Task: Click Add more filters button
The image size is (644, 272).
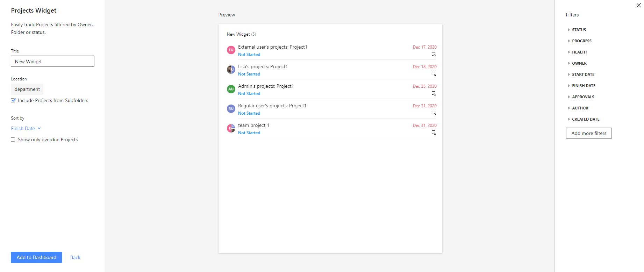Action: tap(589, 133)
